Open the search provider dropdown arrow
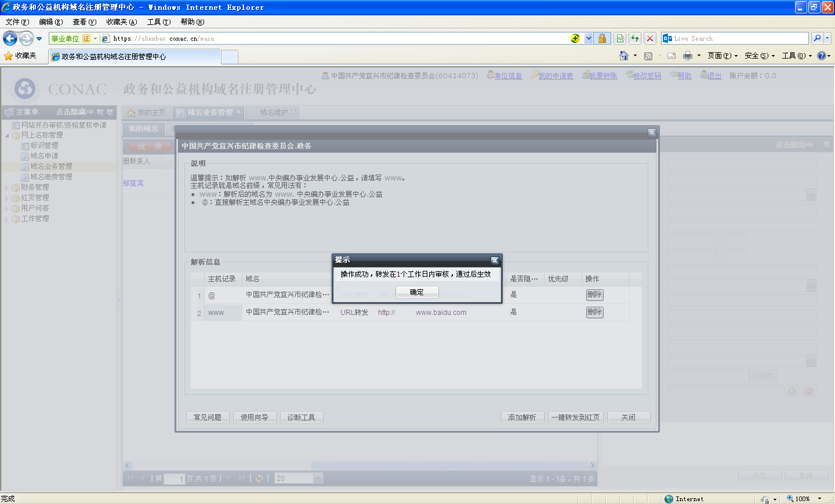Screen dimensions: 835x504 (827, 38)
